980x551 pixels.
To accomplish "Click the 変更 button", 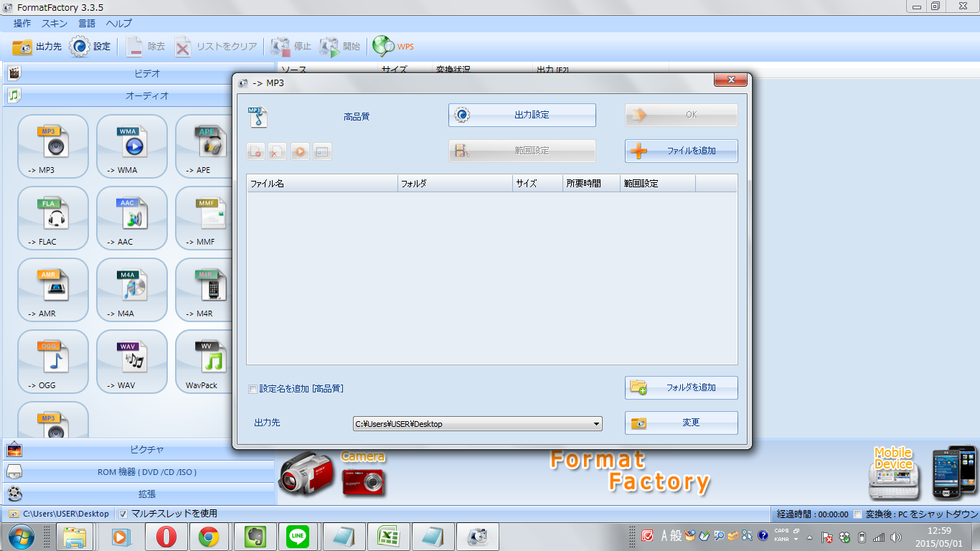I will coord(682,423).
